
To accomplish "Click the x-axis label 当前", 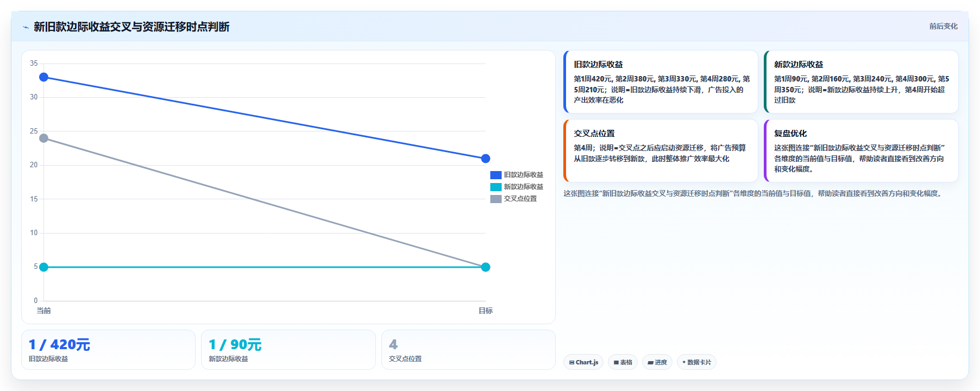I will pos(43,311).
